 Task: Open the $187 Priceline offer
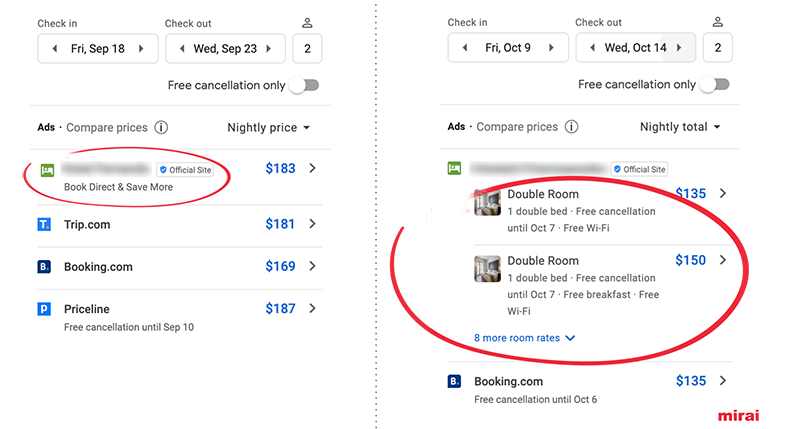pos(280,309)
